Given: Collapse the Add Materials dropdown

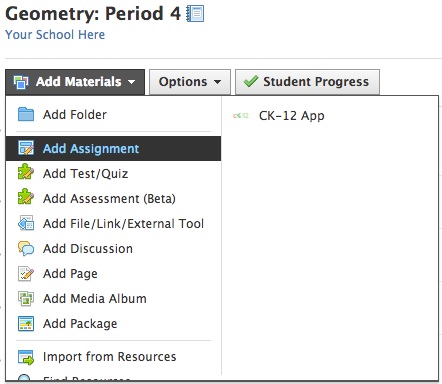Looking at the screenshot, I should pyautogui.click(x=75, y=82).
